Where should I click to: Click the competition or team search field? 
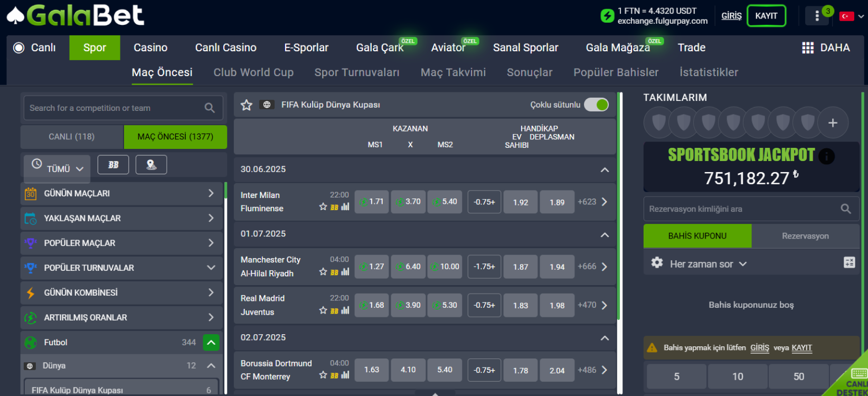[124, 108]
